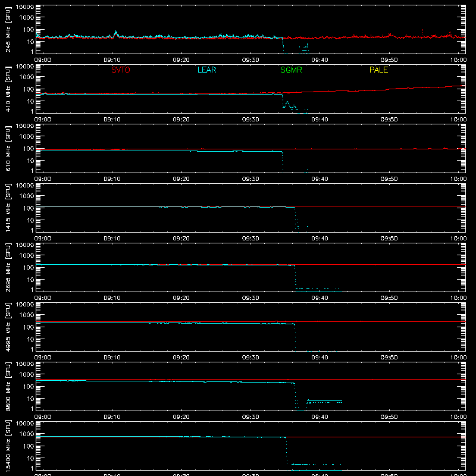Click 09:20 time label below 410 MHz plot
The width and height of the screenshot is (476, 476).
pyautogui.click(x=181, y=120)
